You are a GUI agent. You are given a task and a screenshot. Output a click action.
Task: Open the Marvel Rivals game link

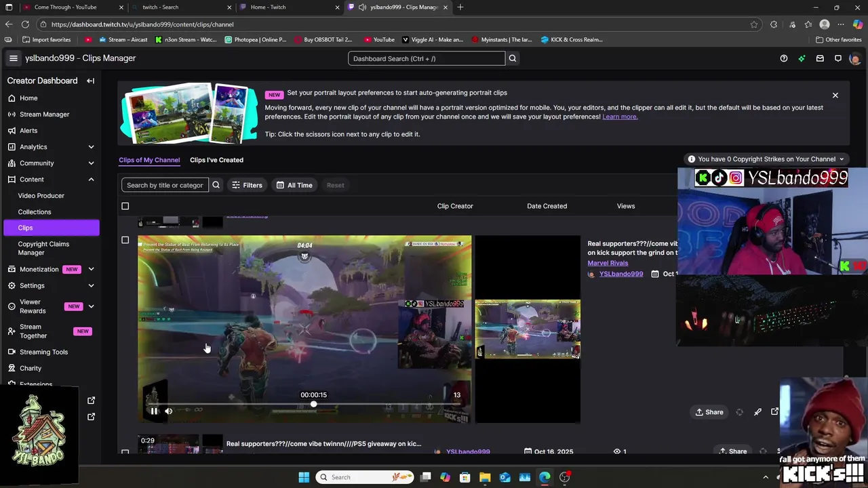608,263
